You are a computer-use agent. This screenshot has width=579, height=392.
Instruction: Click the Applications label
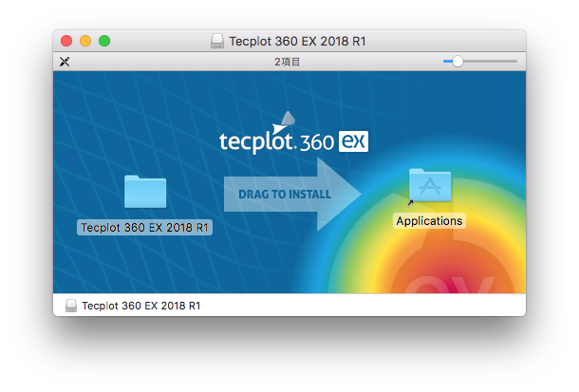pyautogui.click(x=429, y=221)
